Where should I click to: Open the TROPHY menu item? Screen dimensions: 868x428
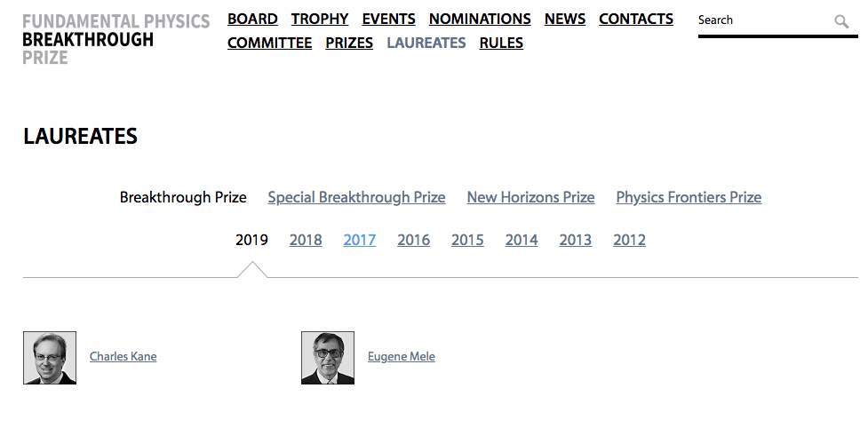[320, 19]
